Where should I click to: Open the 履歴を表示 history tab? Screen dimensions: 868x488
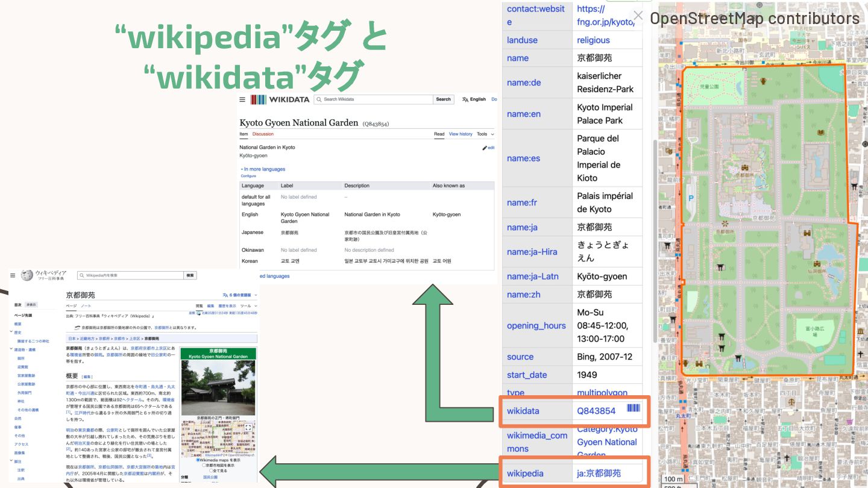(x=228, y=306)
